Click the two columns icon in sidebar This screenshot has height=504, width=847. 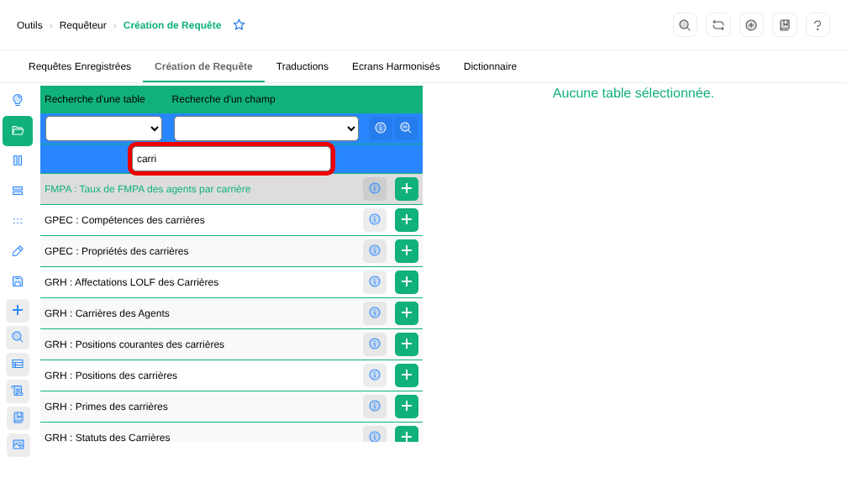point(18,160)
